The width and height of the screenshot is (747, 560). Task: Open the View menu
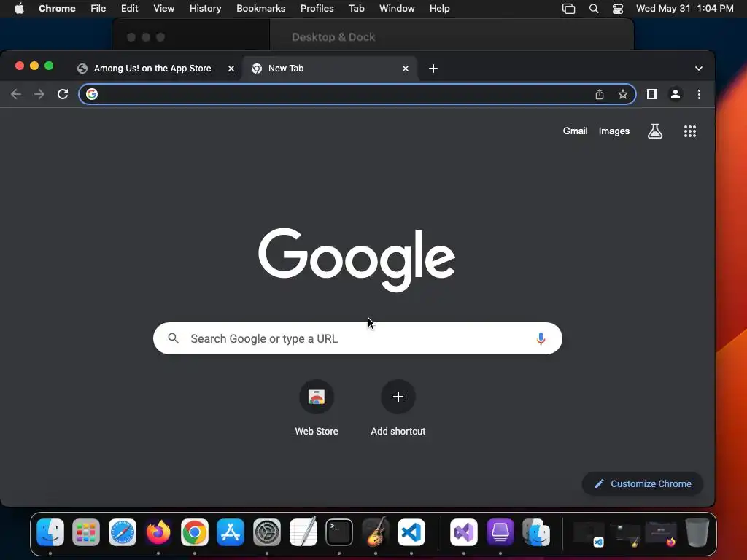click(164, 9)
